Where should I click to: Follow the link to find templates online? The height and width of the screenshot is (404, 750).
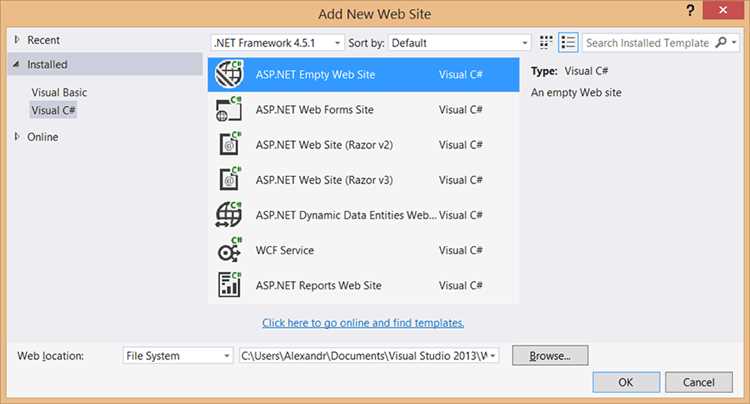[x=363, y=323]
